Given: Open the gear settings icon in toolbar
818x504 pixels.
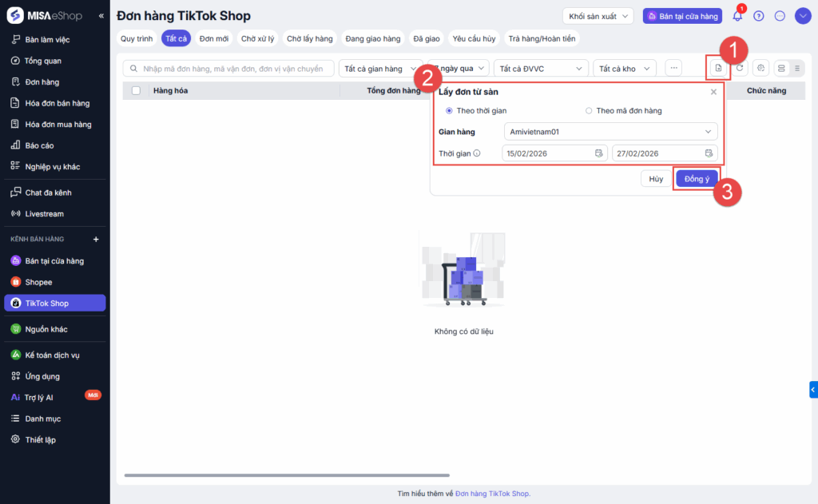Looking at the screenshot, I should click(760, 69).
